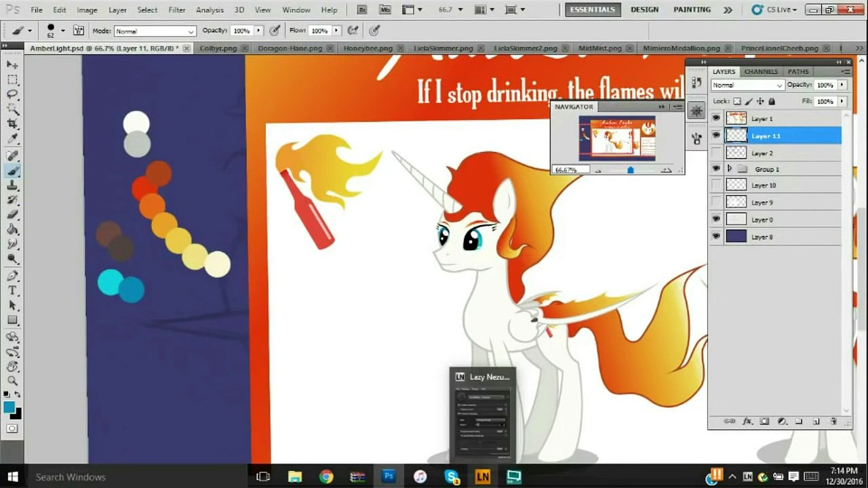Select the Essentials workspace
Viewport: 868px width, 488px height.
coord(593,9)
